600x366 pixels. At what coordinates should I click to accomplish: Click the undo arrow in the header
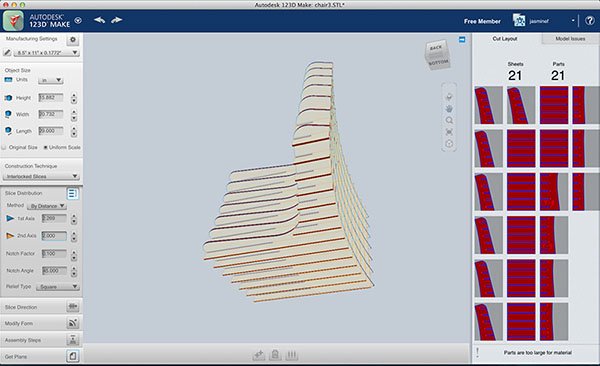coord(99,20)
